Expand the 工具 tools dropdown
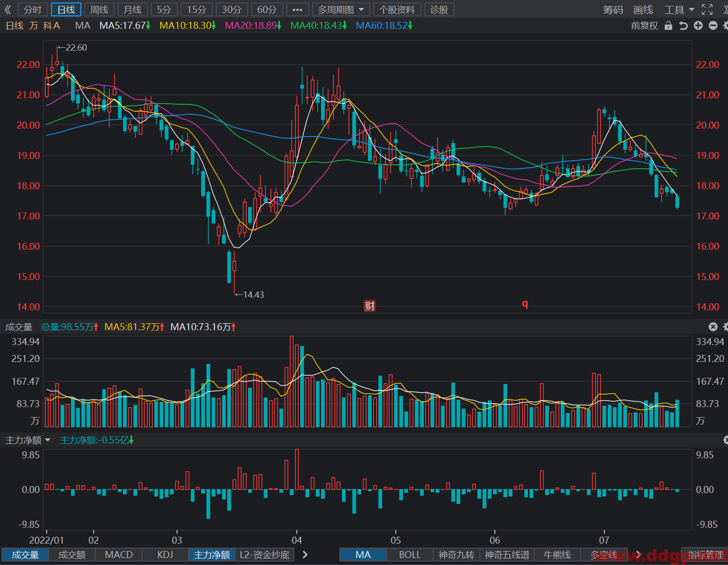Viewport: 728px width, 565px height. coord(679,9)
